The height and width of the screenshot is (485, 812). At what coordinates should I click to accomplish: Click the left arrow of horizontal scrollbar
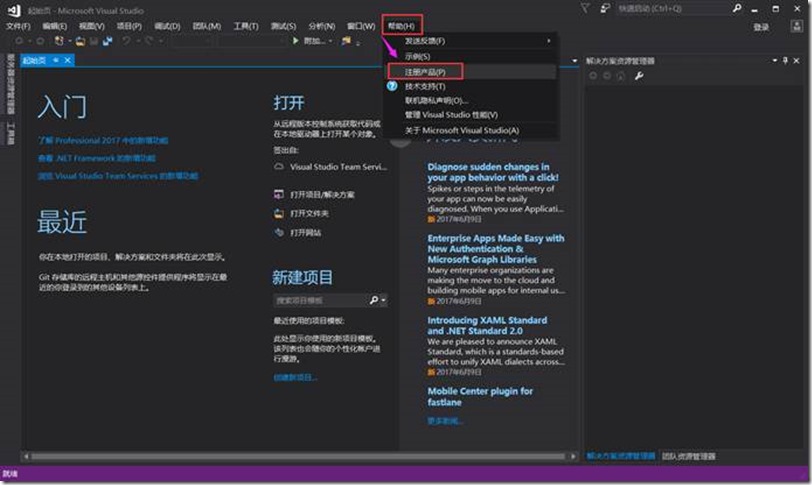pos(25,456)
